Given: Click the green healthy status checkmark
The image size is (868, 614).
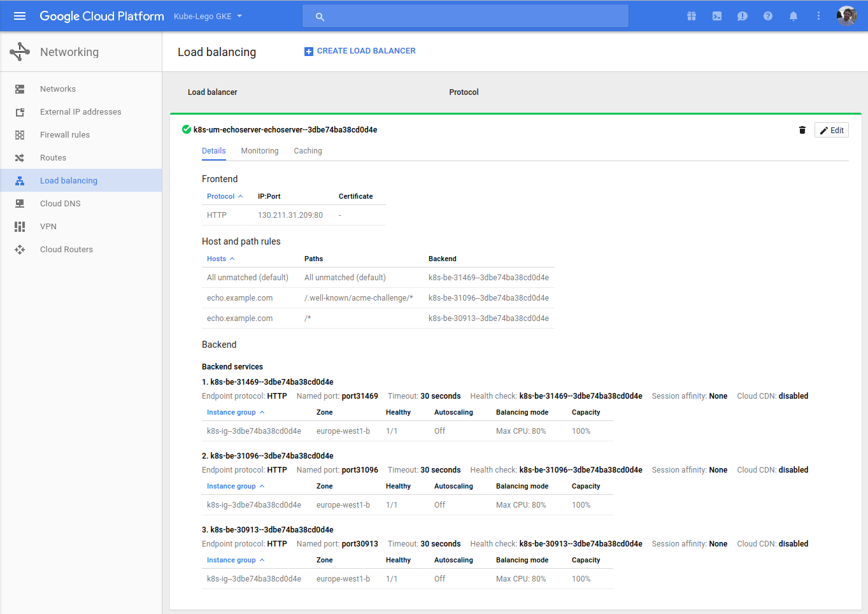Looking at the screenshot, I should (187, 129).
